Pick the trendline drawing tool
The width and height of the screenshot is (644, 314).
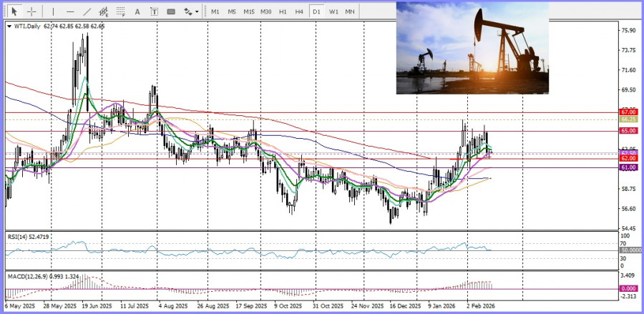pyautogui.click(x=87, y=11)
